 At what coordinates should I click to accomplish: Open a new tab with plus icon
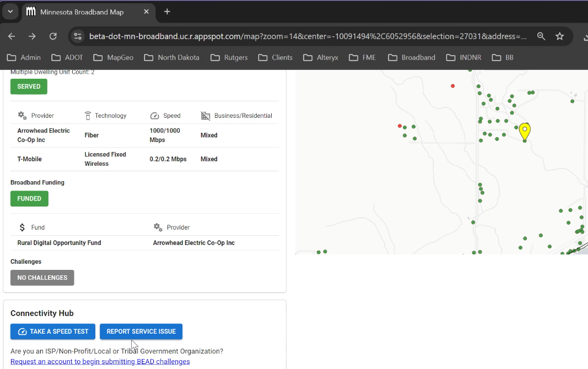[167, 12]
